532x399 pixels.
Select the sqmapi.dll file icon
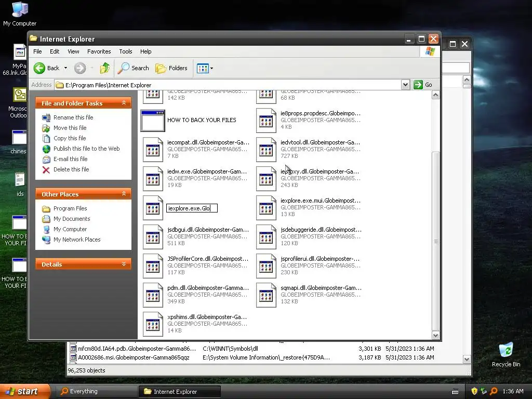coord(266,296)
